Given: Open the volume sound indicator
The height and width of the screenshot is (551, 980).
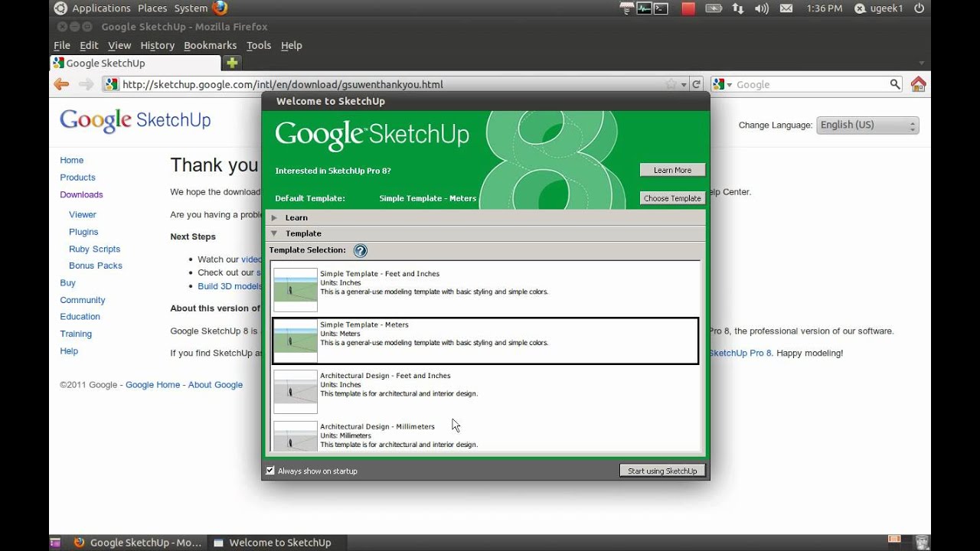Looking at the screenshot, I should [x=761, y=8].
